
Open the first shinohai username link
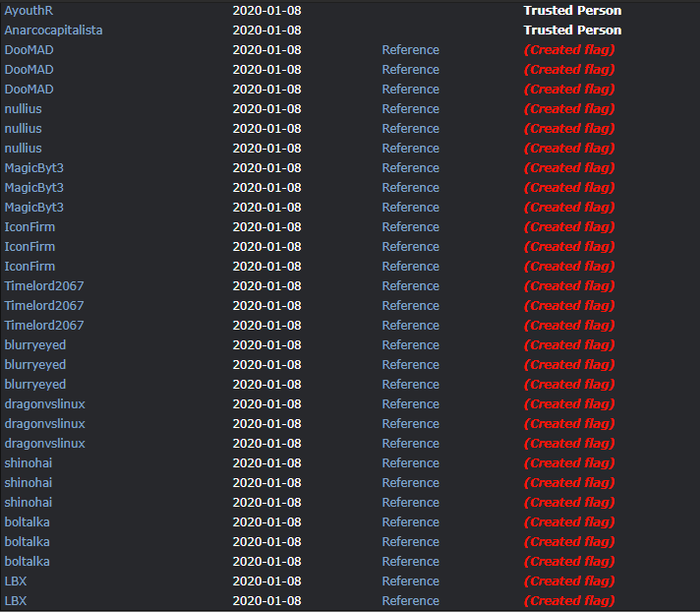[29, 462]
